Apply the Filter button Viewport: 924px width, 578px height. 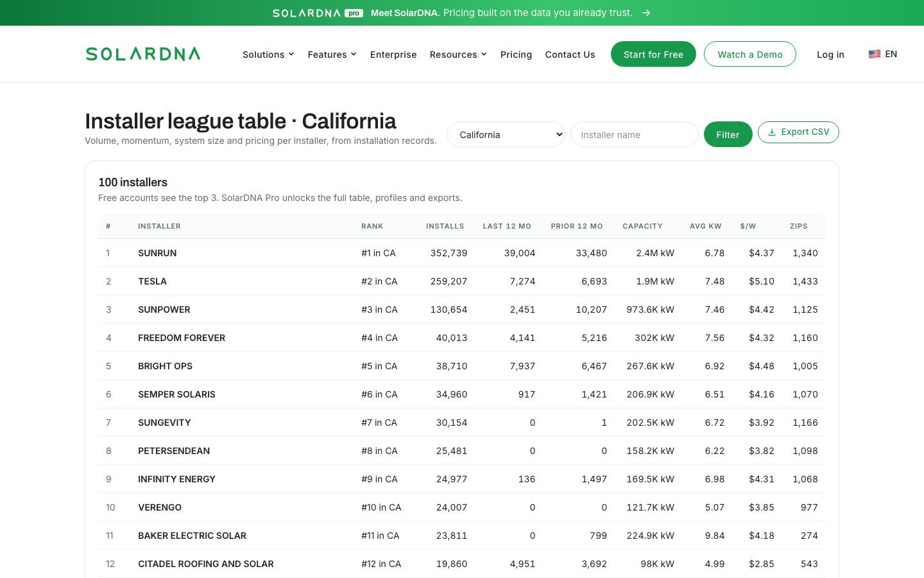pyautogui.click(x=728, y=134)
